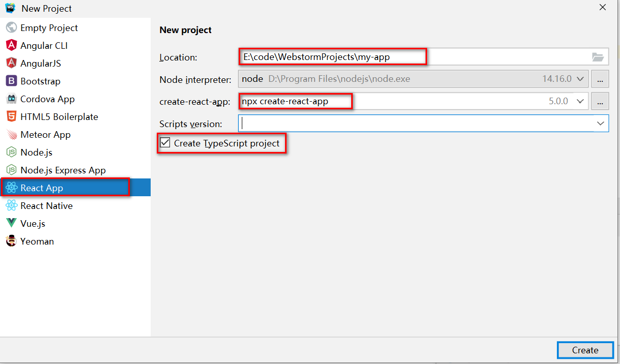Click the Angular CLI icon

pyautogui.click(x=11, y=45)
